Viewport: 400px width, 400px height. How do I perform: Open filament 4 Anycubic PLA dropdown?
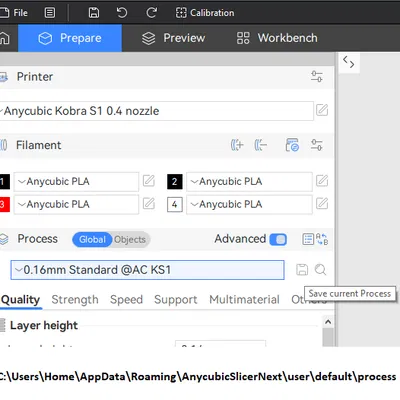tap(249, 204)
